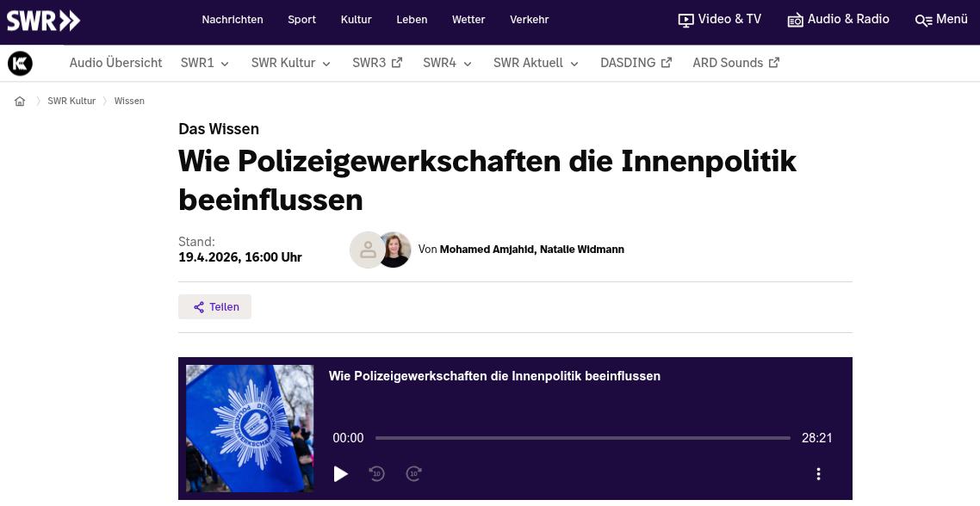Play the audio episode
980x506 pixels.
[x=341, y=474]
